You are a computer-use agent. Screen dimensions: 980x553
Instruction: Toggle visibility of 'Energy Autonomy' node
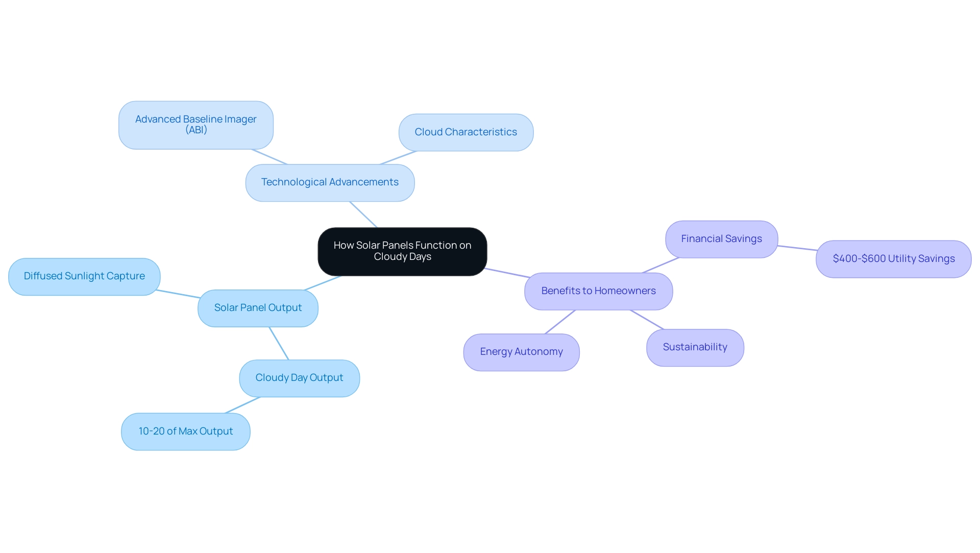coord(522,351)
